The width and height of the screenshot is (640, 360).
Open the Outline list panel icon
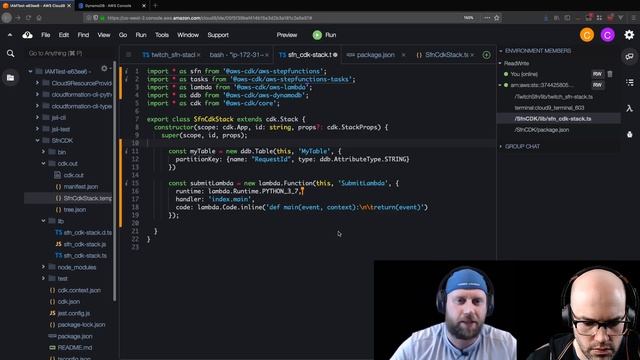tap(629, 82)
